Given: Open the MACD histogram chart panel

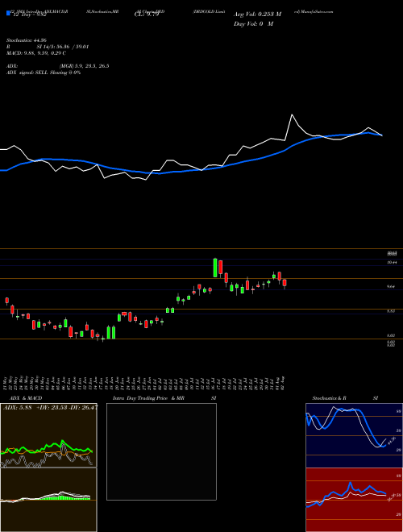Looking at the screenshot, I should click(x=48, y=500).
